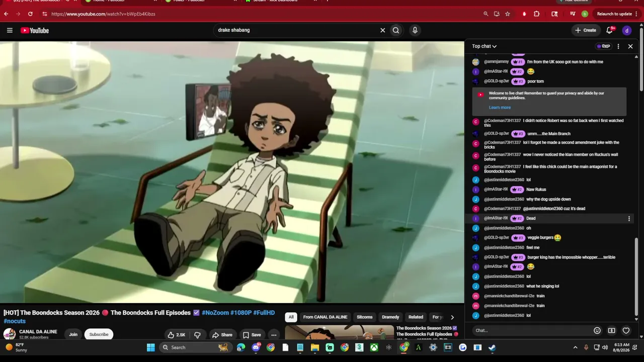Click the taskbar Search box

point(195,347)
